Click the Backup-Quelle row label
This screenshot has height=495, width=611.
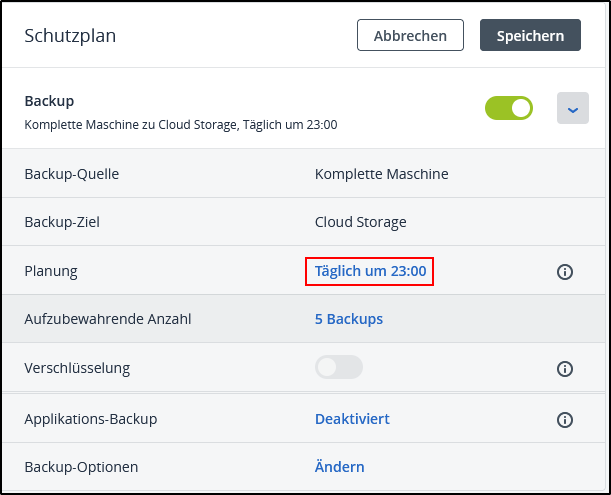[71, 174]
